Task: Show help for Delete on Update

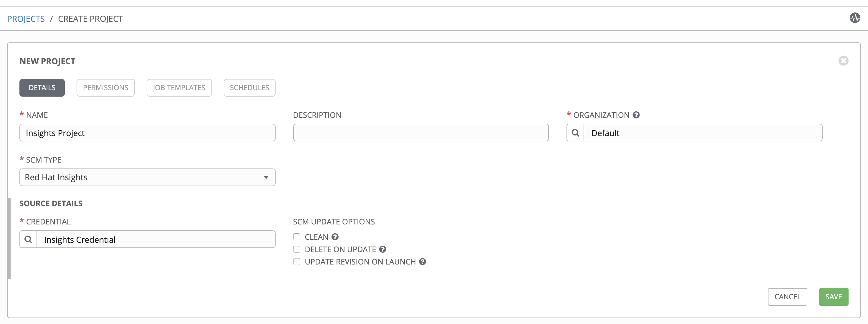Action: tap(382, 249)
